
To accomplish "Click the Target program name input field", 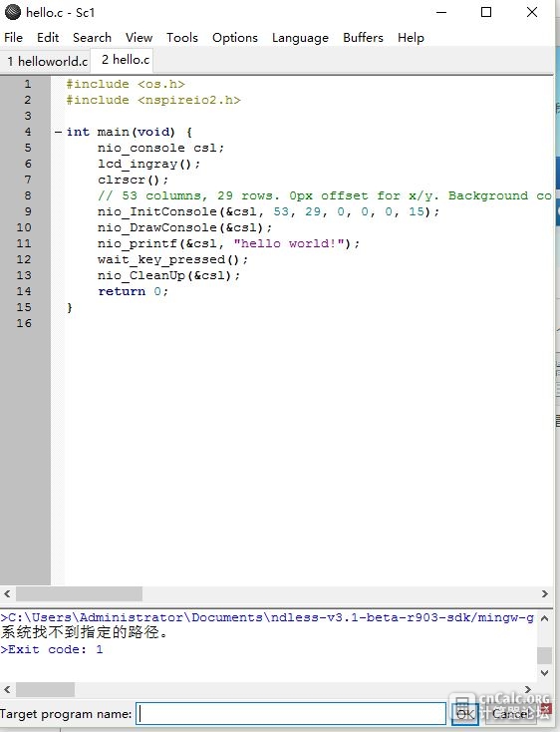I will pyautogui.click(x=291, y=713).
